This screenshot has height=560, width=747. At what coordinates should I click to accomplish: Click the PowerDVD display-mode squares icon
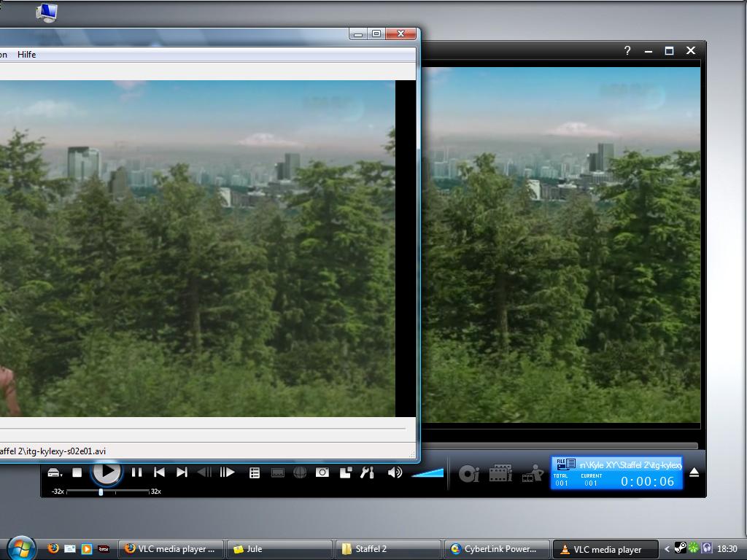(x=345, y=472)
